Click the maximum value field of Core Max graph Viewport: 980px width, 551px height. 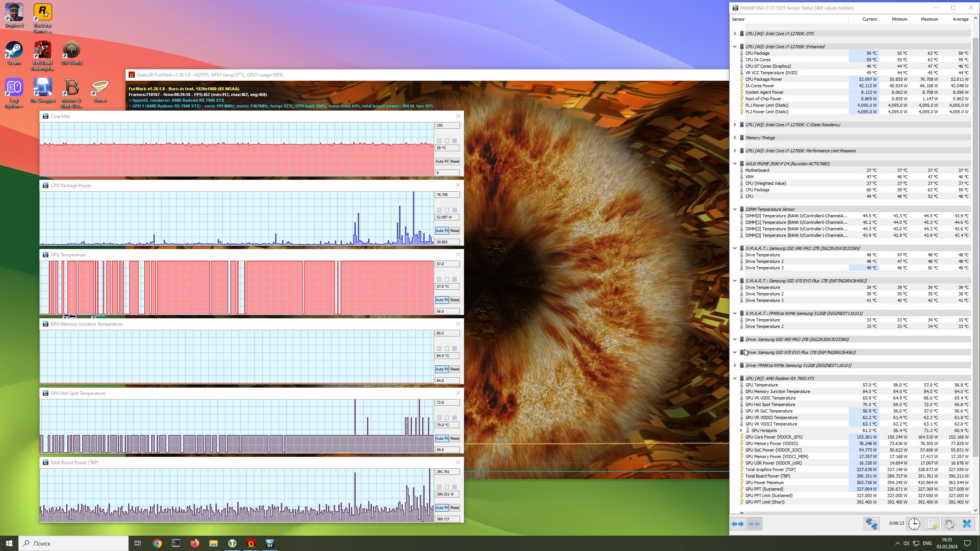[447, 126]
